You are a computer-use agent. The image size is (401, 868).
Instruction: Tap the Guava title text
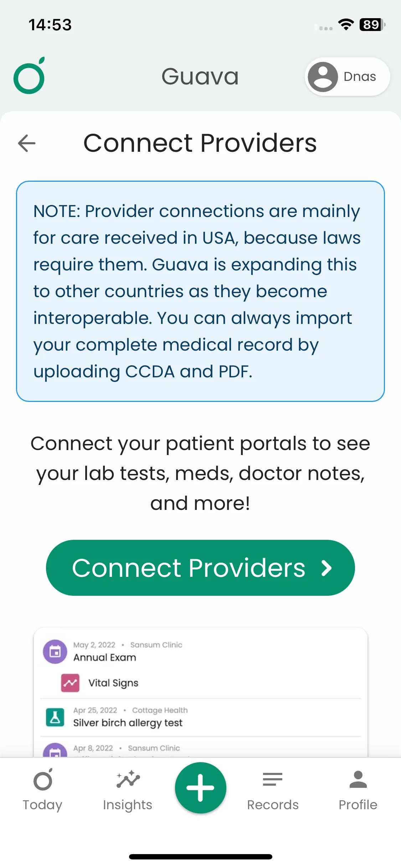200,77
